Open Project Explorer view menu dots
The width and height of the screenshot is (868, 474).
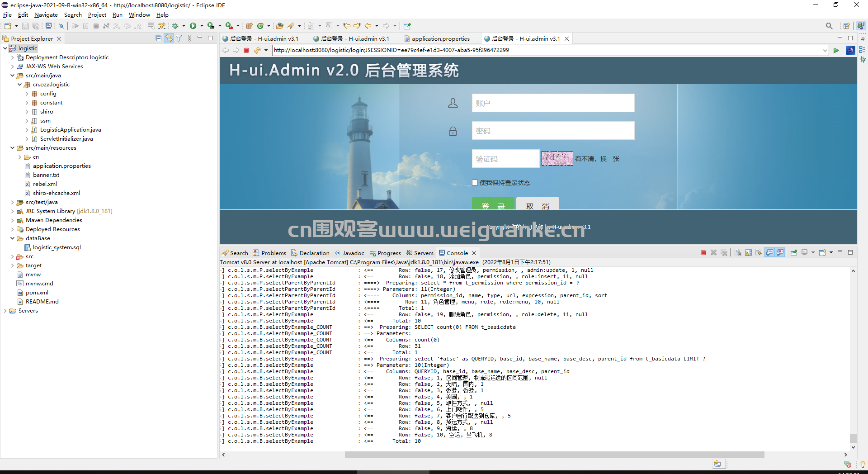pos(189,38)
